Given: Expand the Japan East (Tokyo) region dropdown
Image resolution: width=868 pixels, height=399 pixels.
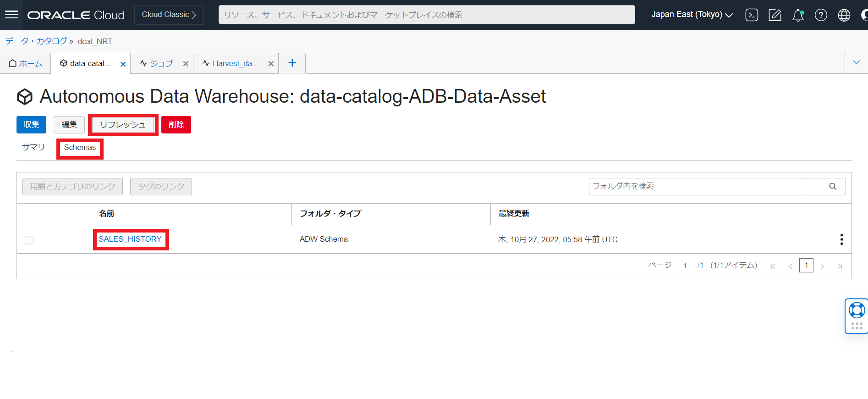Looking at the screenshot, I should click(x=692, y=15).
